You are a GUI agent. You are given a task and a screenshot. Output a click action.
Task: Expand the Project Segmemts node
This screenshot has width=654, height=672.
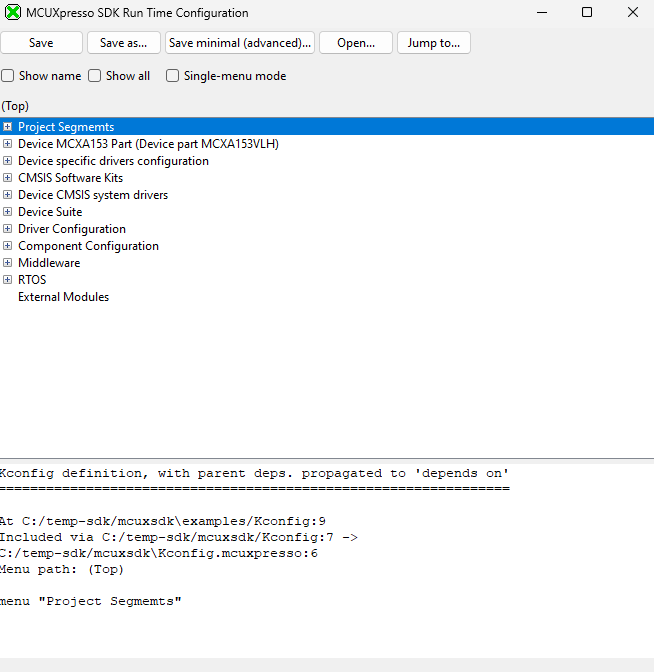click(7, 126)
